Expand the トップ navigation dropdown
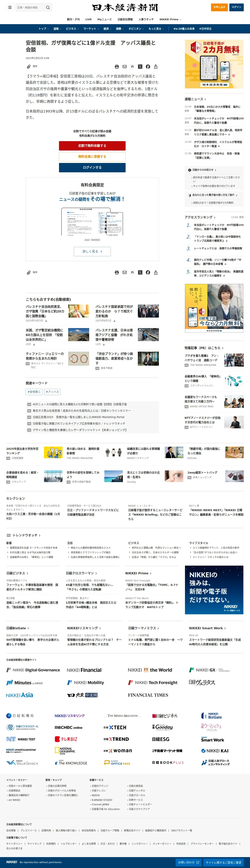The image size is (250, 868). 43,29
